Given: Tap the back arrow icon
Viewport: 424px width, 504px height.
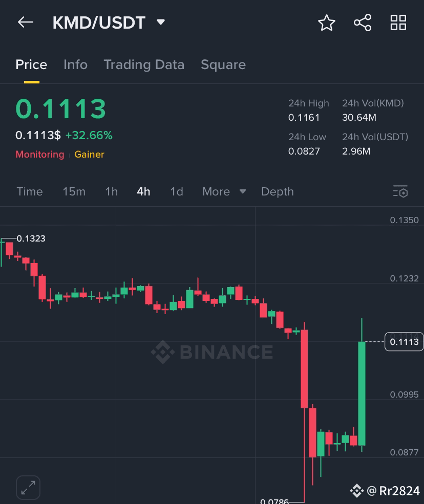Looking at the screenshot, I should [x=26, y=22].
